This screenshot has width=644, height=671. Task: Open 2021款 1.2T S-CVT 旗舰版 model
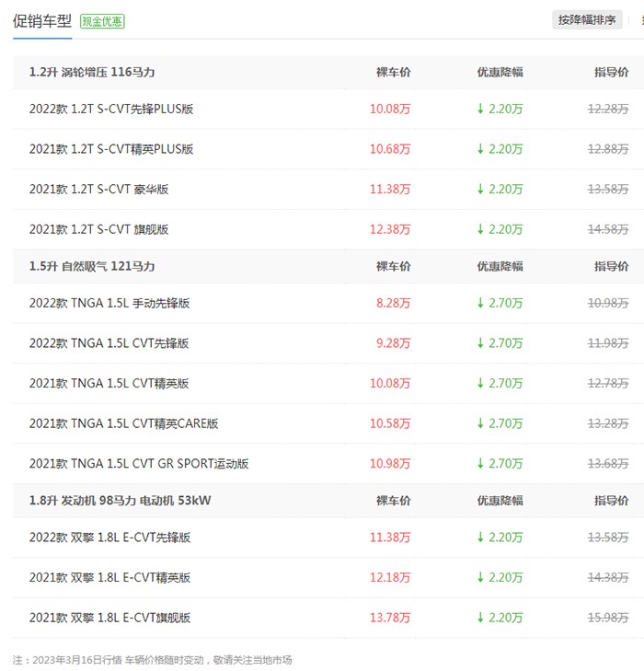point(98,229)
